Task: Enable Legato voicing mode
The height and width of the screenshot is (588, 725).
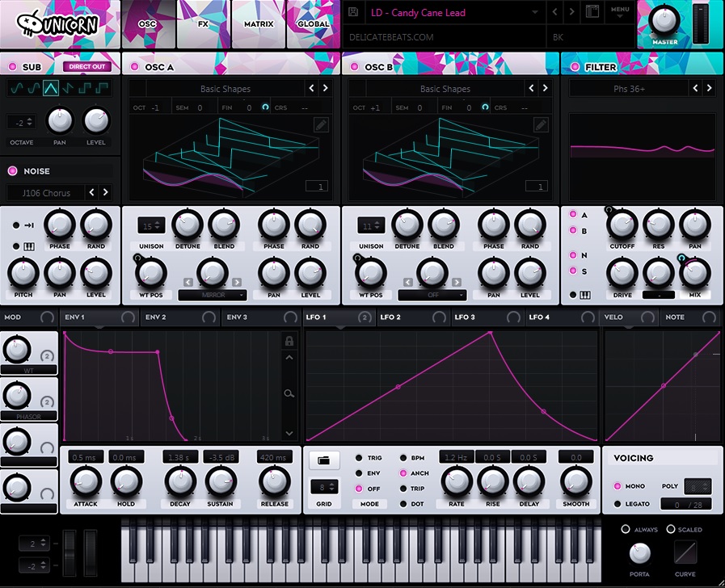Action: [x=618, y=504]
